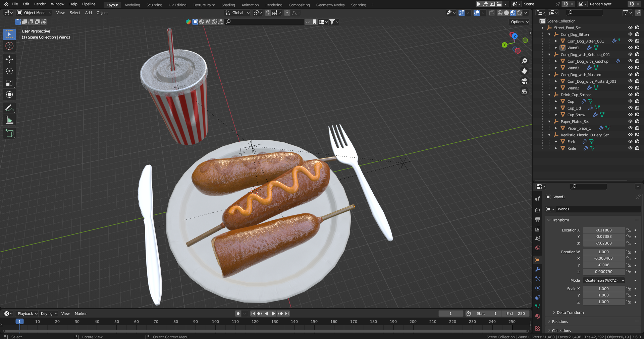Toggle auto keying record button
644x339 pixels.
pos(238,314)
